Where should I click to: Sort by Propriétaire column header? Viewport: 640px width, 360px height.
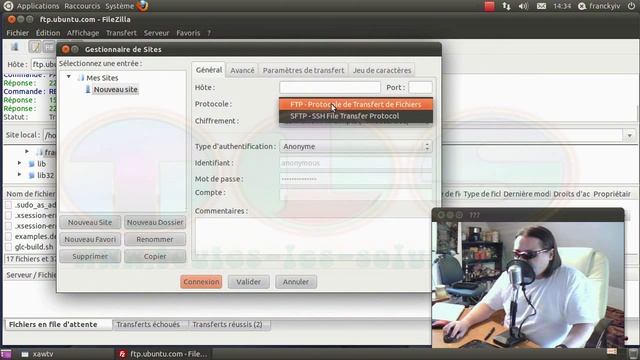[612, 194]
